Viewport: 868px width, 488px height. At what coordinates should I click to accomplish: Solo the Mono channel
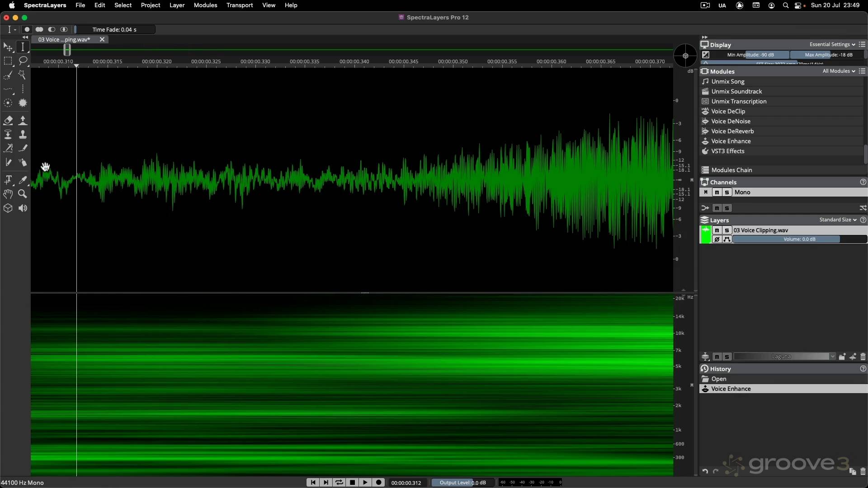(726, 192)
